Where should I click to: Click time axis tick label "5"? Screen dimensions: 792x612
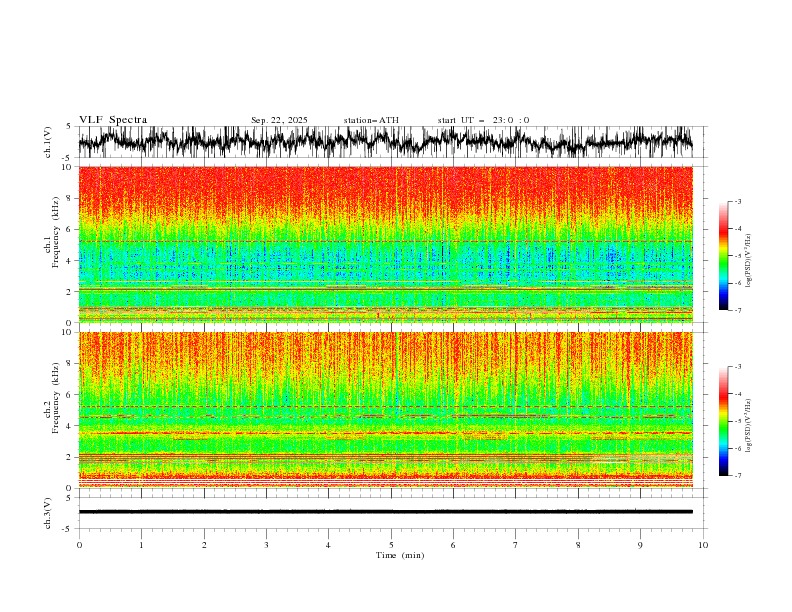click(x=391, y=545)
